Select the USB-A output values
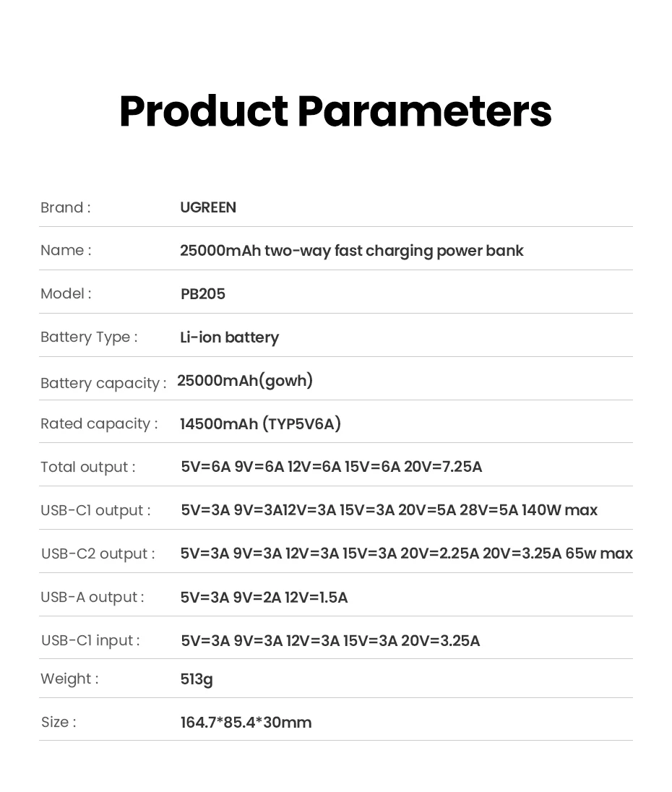 (264, 598)
